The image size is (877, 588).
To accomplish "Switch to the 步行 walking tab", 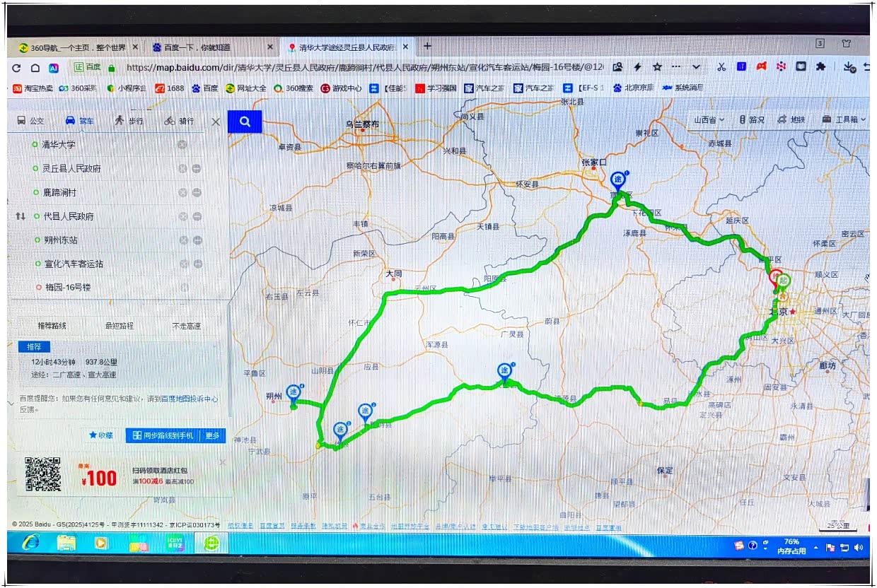I will [x=129, y=121].
